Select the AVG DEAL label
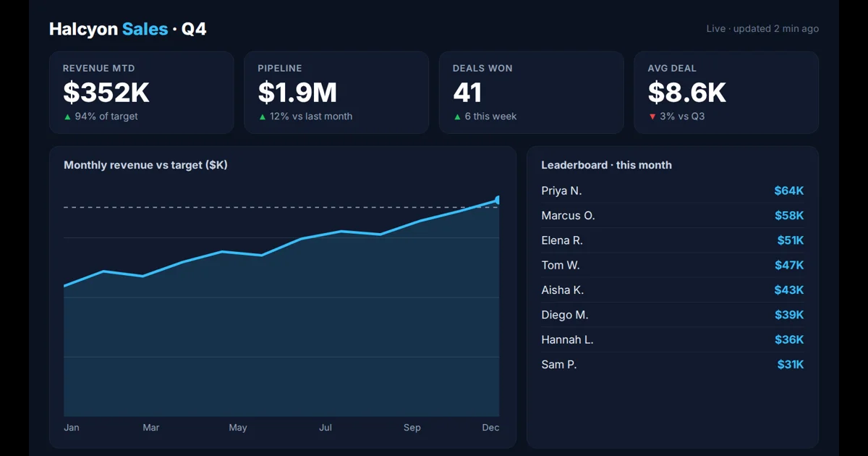This screenshot has width=868, height=456. pyautogui.click(x=672, y=68)
